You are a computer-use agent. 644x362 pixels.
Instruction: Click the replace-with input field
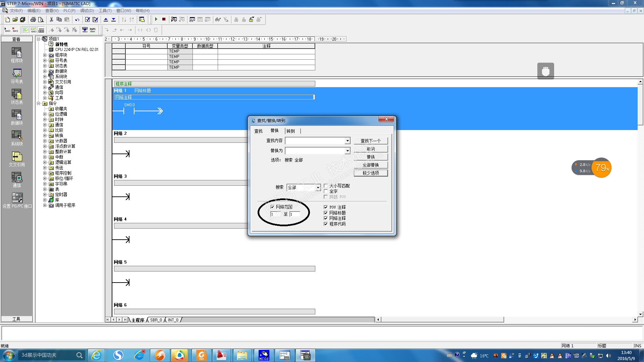315,151
